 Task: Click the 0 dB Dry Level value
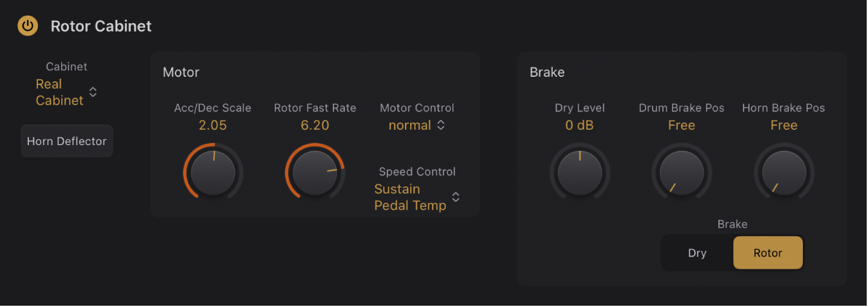(580, 125)
